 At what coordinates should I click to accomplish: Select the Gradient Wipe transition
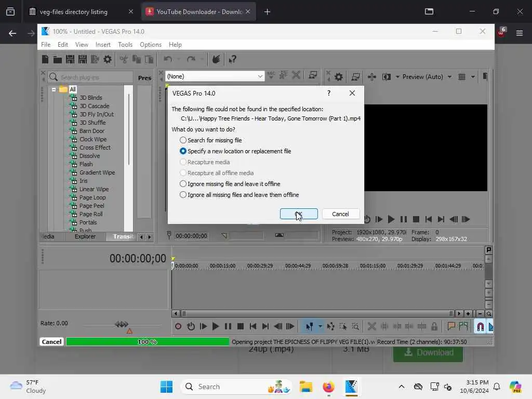click(97, 172)
